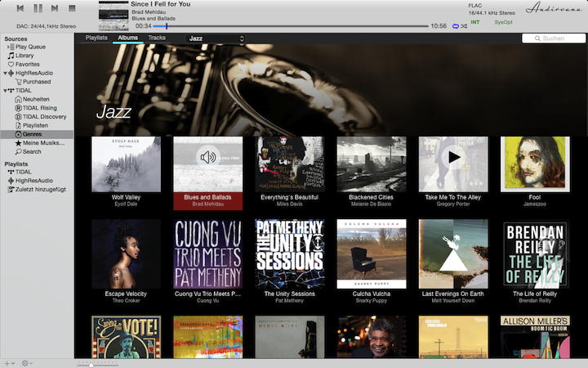Open the Fool album by Jameszoo
588x368 pixels.
click(535, 164)
